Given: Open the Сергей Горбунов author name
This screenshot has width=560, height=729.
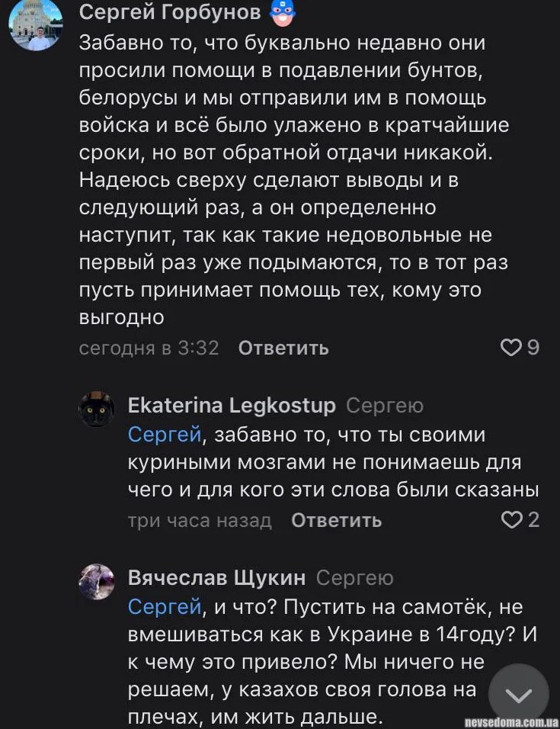Looking at the screenshot, I should click(170, 11).
